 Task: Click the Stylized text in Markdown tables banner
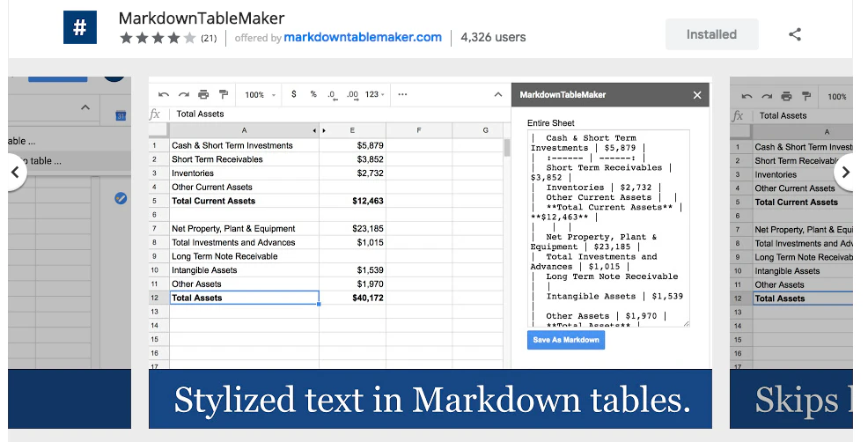pyautogui.click(x=431, y=400)
